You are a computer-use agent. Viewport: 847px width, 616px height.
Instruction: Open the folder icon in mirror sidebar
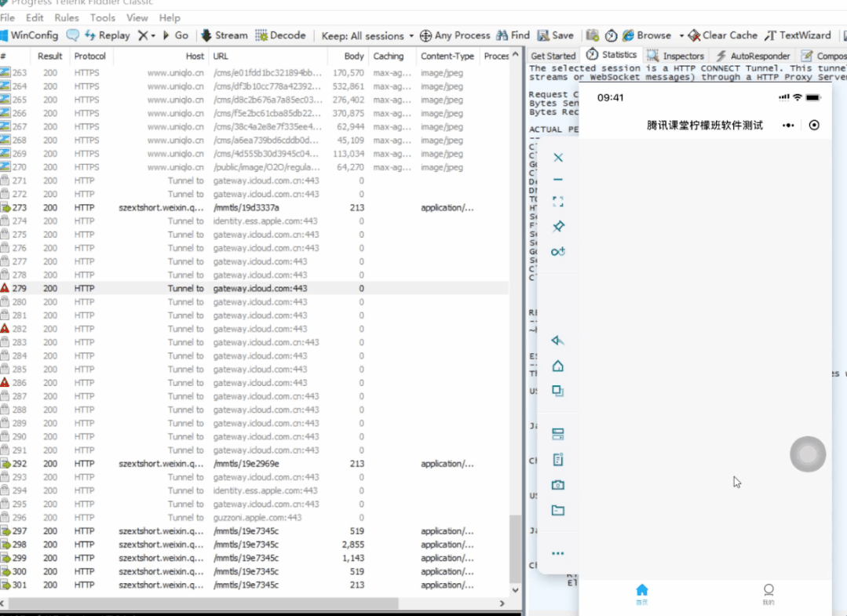pos(558,510)
